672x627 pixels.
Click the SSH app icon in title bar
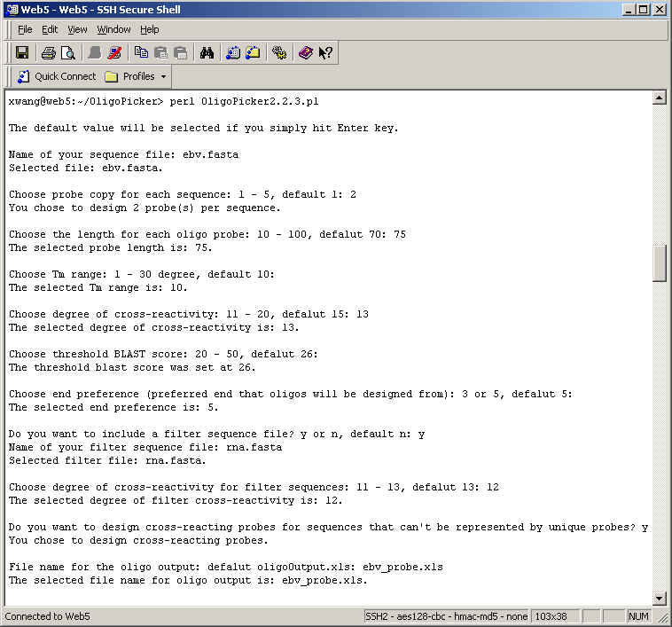point(12,10)
